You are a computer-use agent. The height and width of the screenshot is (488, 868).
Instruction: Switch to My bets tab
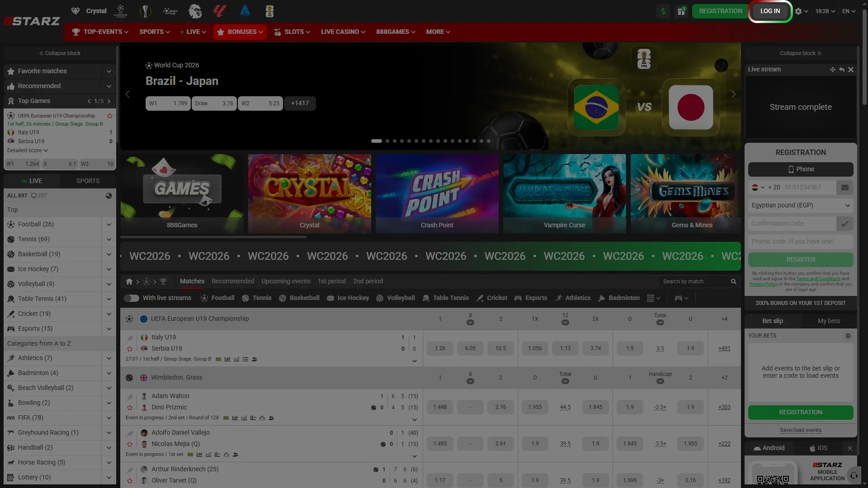click(x=829, y=321)
